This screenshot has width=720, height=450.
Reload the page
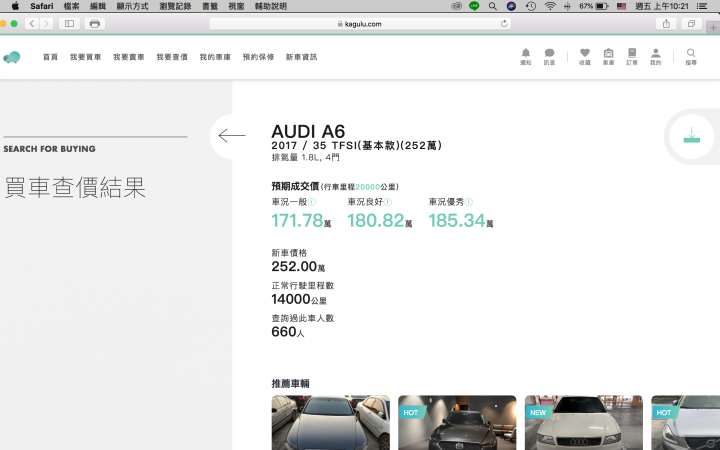(x=504, y=23)
